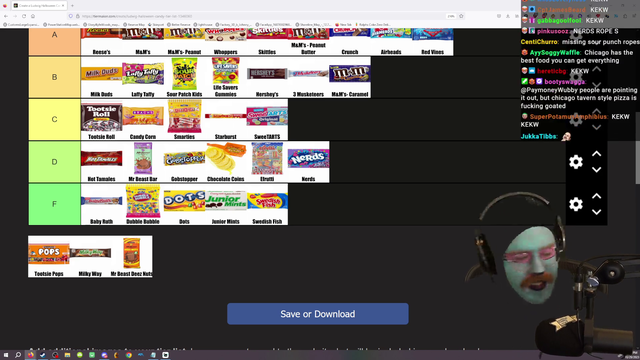
Task: Bookmark this page with the star icon
Action: point(461,16)
